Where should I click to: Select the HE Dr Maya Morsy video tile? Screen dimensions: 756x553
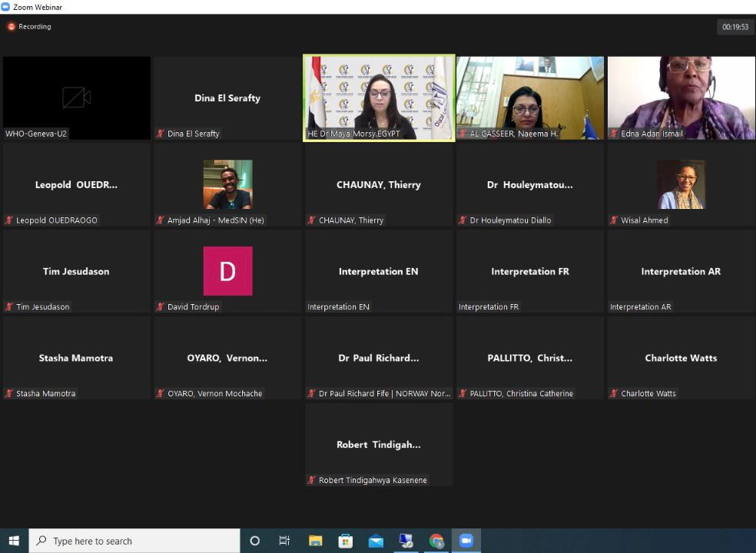pos(379,98)
